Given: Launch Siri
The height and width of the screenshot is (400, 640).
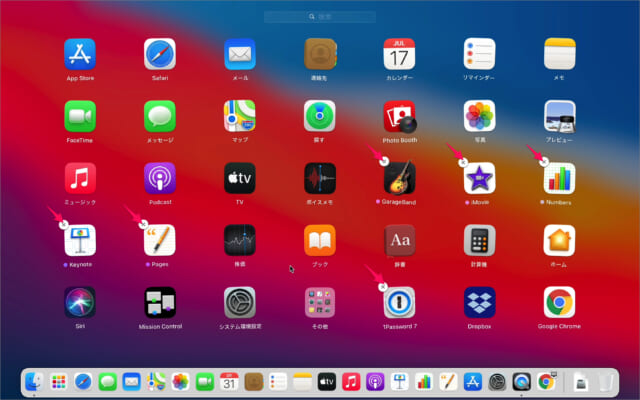Looking at the screenshot, I should pyautogui.click(x=80, y=302).
